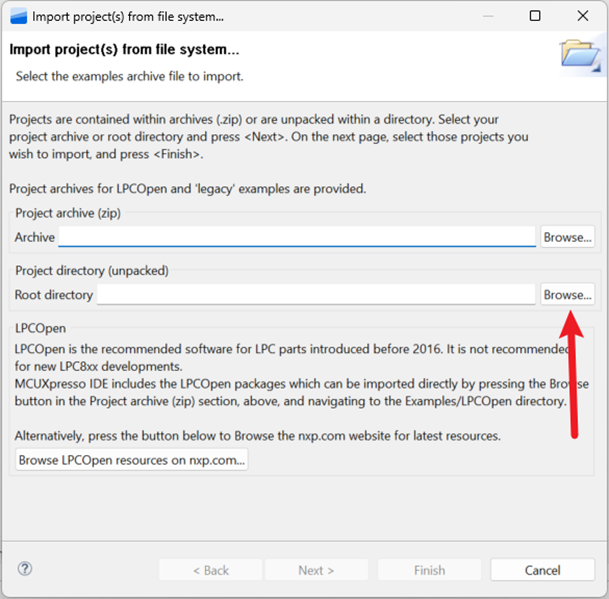Click the help question mark icon
Image resolution: width=609 pixels, height=599 pixels.
pos(25,569)
